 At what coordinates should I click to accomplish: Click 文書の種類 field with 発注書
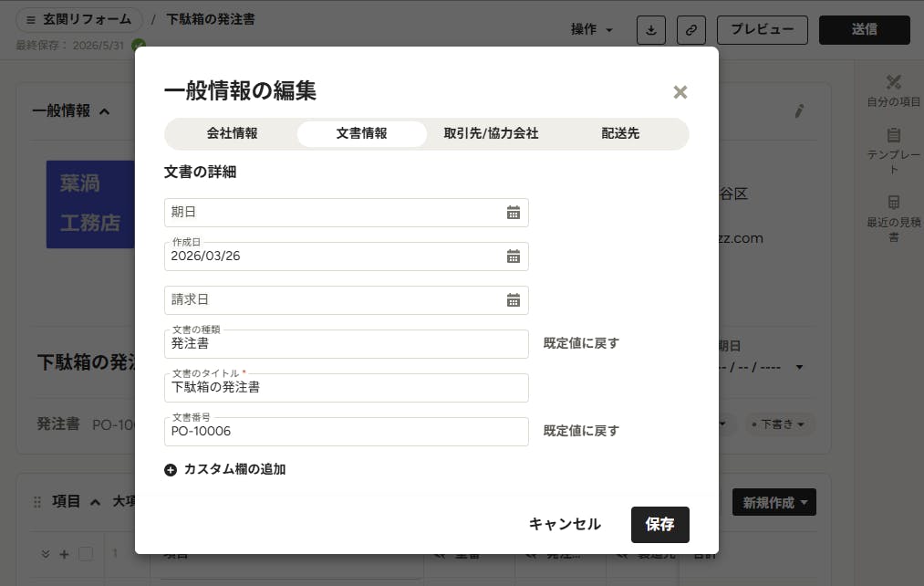coord(347,344)
